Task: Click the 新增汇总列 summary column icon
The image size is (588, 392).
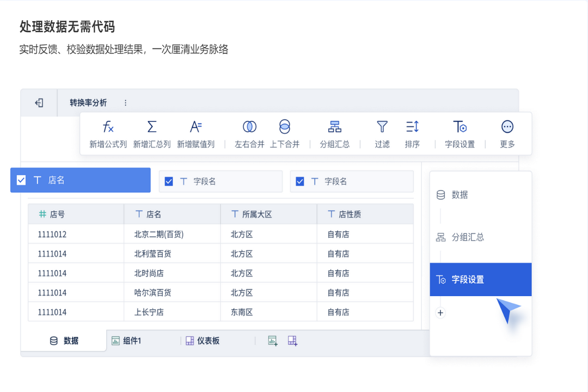Action: [x=151, y=133]
